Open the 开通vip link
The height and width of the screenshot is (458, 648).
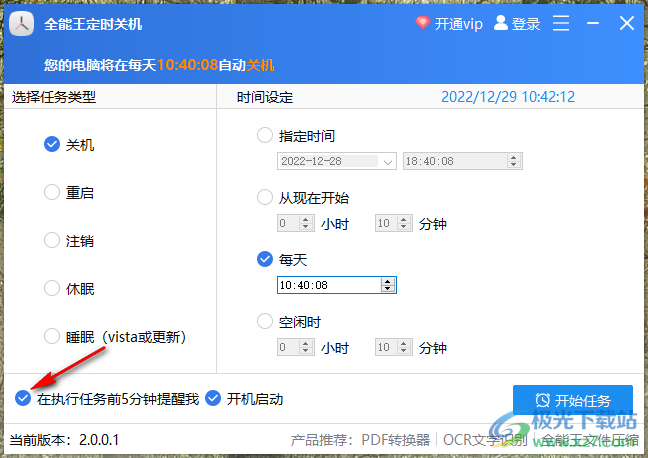(458, 24)
